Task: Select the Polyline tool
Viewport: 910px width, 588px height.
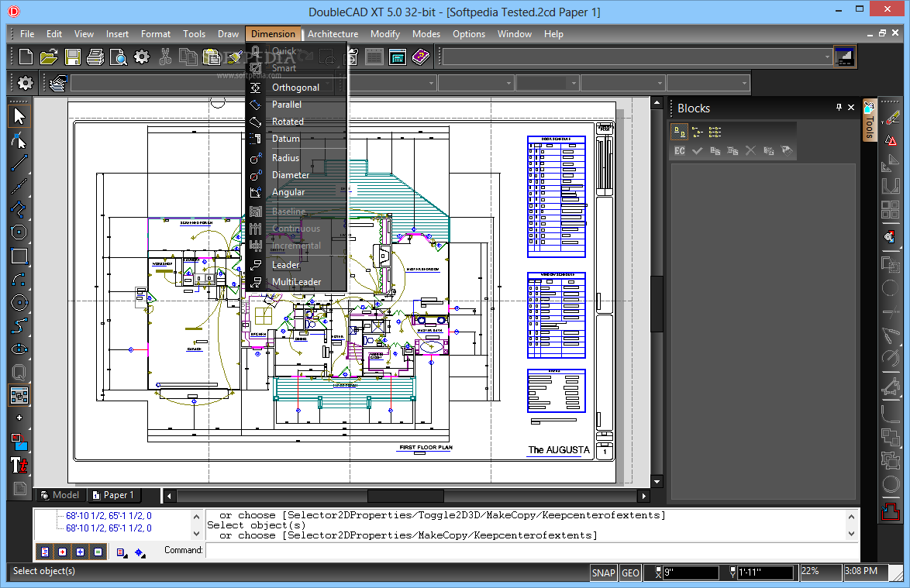Action: coord(19,209)
